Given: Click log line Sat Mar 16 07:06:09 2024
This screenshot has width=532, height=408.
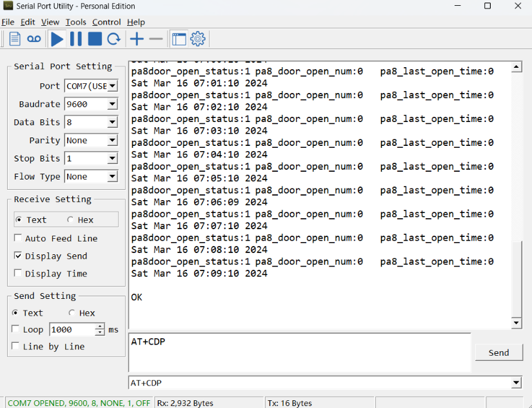Looking at the screenshot, I should 199,202.
